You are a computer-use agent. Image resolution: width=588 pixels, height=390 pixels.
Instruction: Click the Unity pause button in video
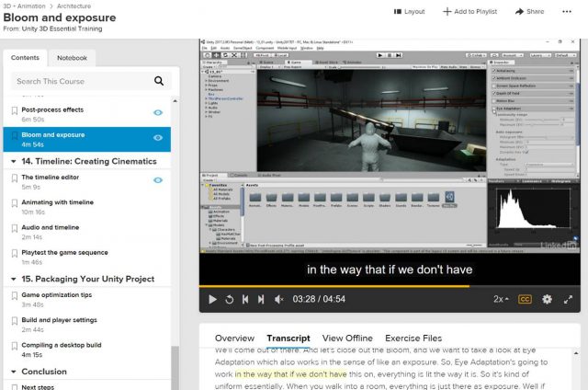[x=390, y=55]
